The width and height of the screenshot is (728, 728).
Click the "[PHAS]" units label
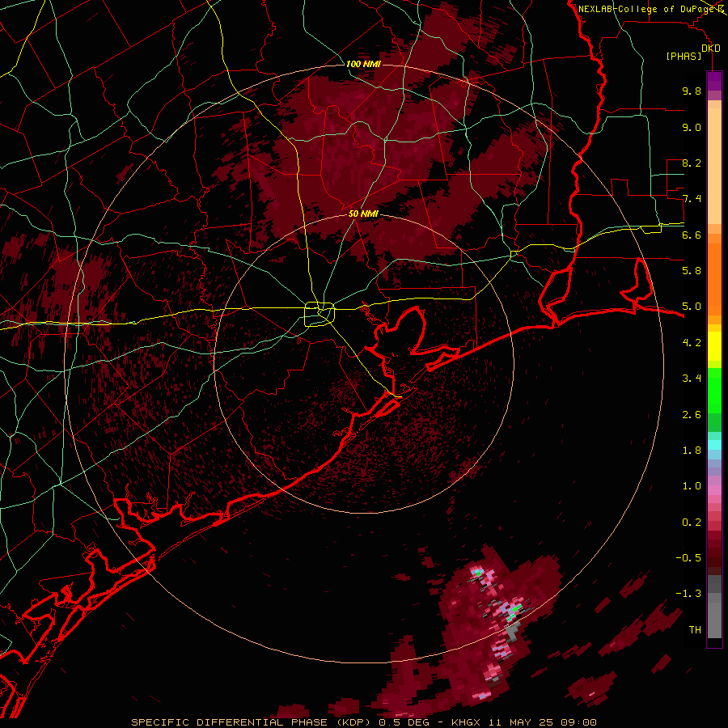(684, 56)
